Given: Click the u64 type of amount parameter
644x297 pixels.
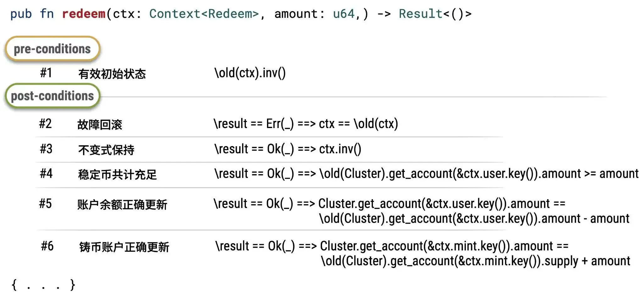Looking at the screenshot, I should point(344,14).
